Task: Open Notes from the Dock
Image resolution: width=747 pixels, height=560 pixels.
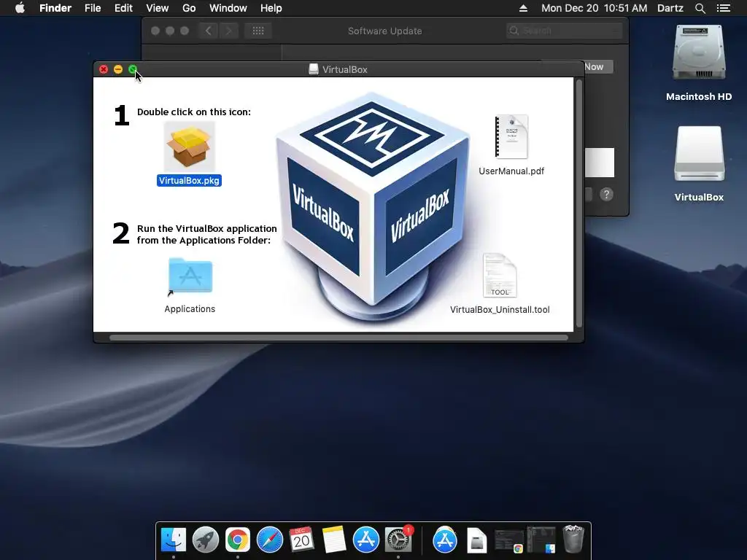Action: pos(334,540)
